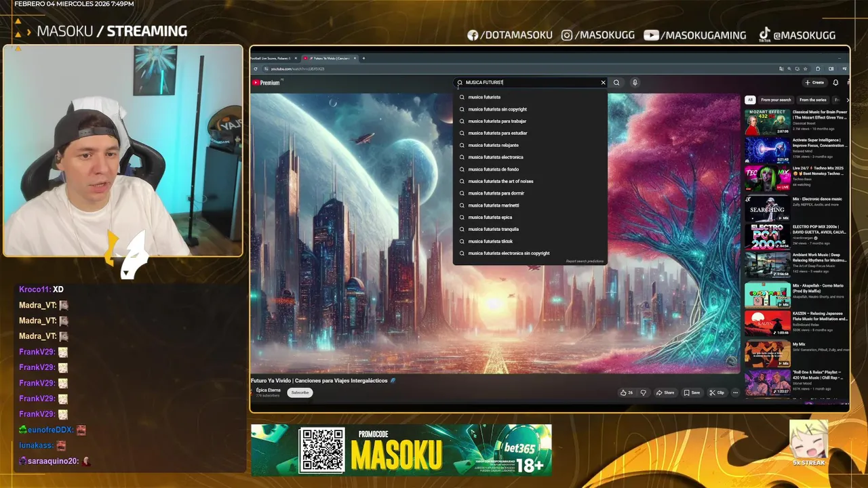Screen dimensions: 868x488
Task: Open the browser side panel icon
Action: point(831,68)
